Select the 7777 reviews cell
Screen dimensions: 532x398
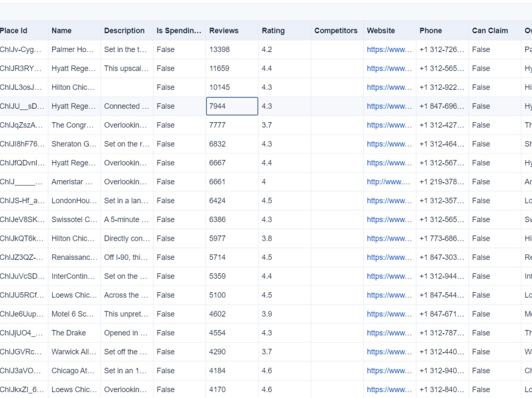tap(232, 125)
